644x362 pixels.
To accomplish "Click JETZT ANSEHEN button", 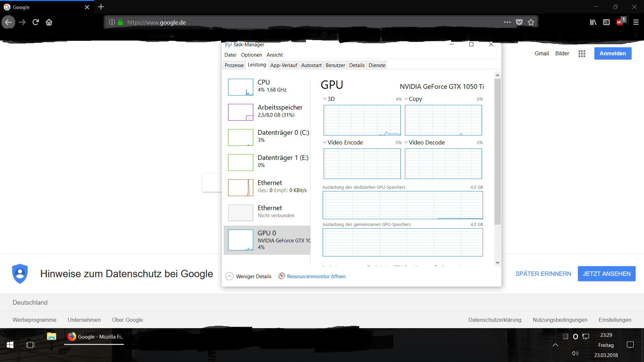I will click(606, 274).
